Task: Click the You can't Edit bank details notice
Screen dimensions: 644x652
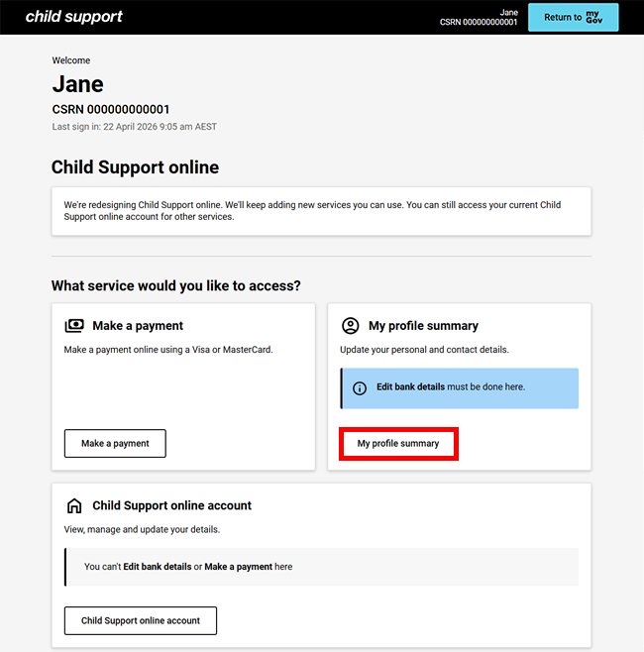Action: (x=188, y=567)
